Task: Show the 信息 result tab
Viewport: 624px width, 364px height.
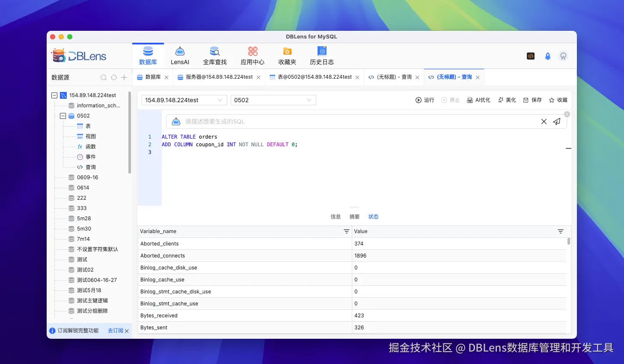Action: 336,217
